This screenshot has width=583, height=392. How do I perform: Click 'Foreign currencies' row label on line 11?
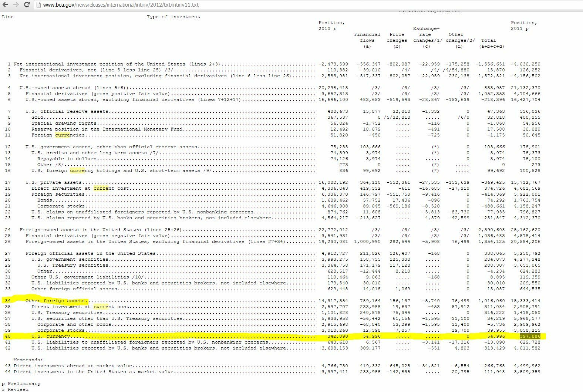click(x=58, y=135)
